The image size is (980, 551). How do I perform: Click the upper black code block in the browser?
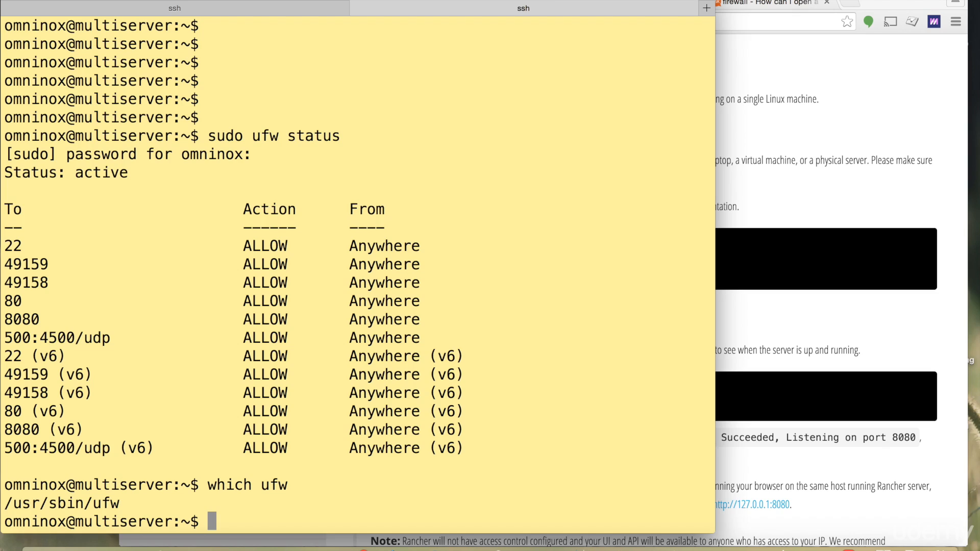pyautogui.click(x=826, y=259)
